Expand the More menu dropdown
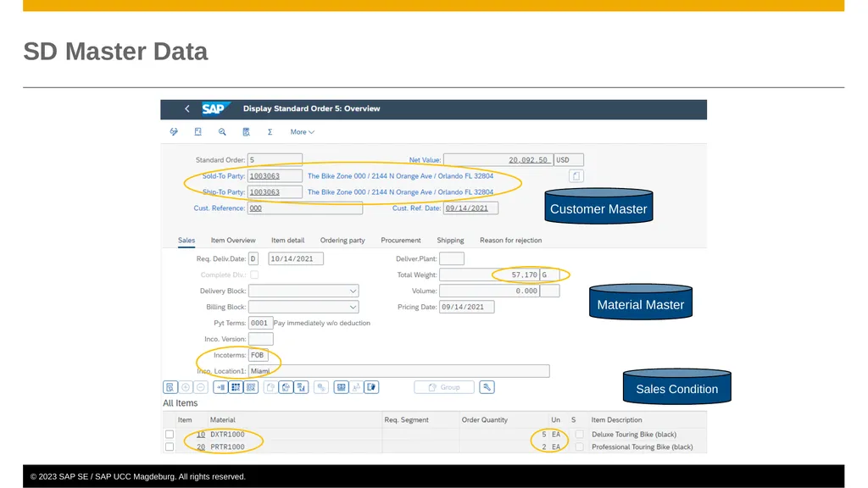 pyautogui.click(x=303, y=131)
